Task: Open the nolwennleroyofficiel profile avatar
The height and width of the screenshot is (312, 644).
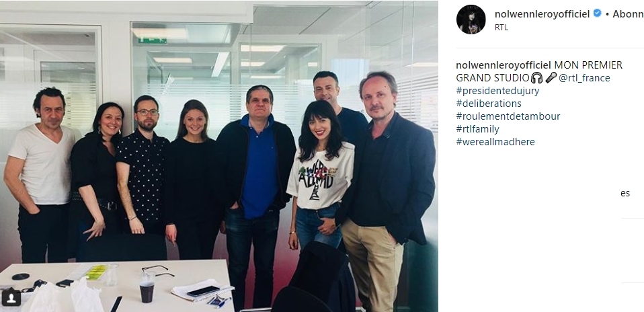Action: click(x=471, y=19)
